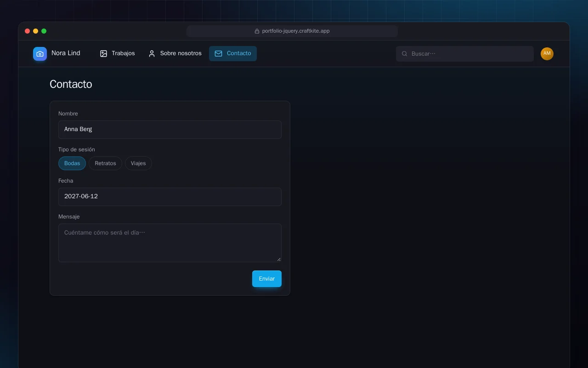
Task: Click the green window maximize button
Action: 44,31
